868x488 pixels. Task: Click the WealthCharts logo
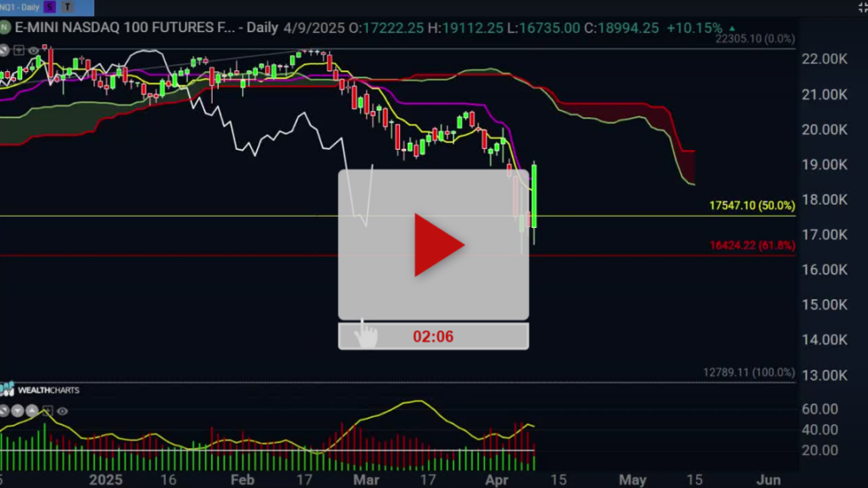tap(40, 390)
